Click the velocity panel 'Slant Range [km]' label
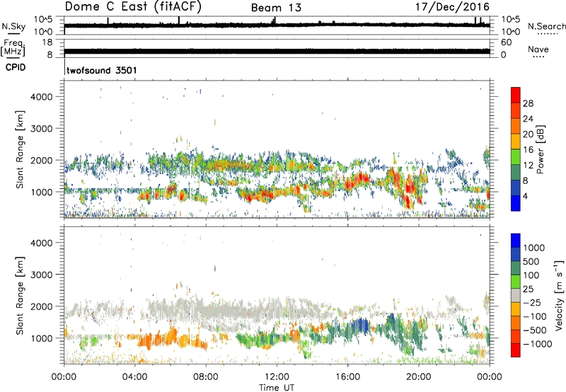Screen dimensions: 566x392 (x=21, y=296)
